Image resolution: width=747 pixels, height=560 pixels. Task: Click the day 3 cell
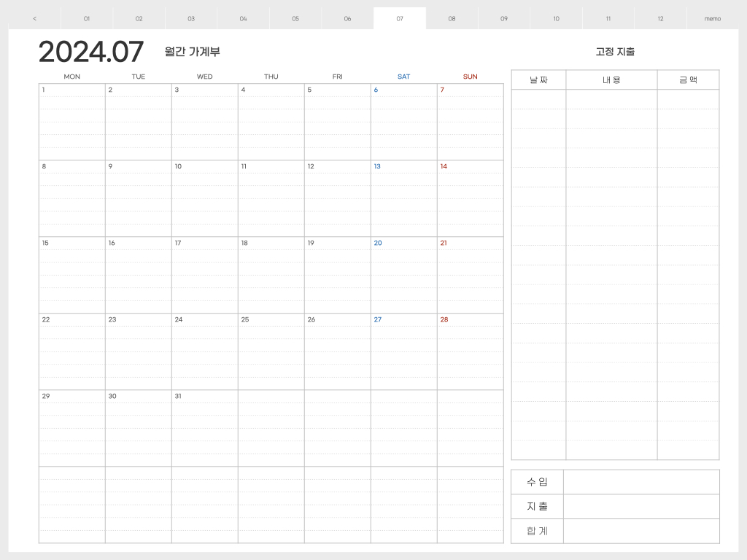tap(205, 122)
